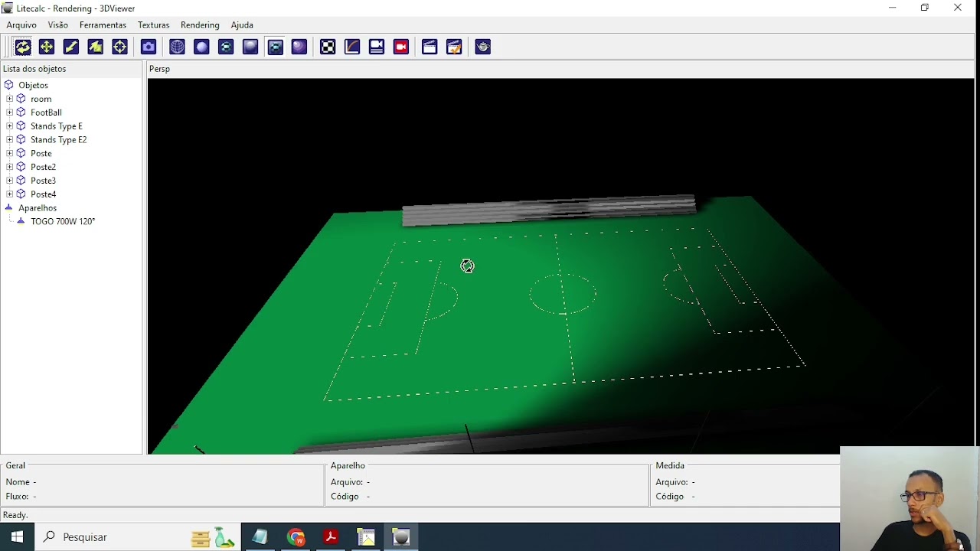
Task: Click the Aparelhos lamp icon in tree
Action: point(9,207)
